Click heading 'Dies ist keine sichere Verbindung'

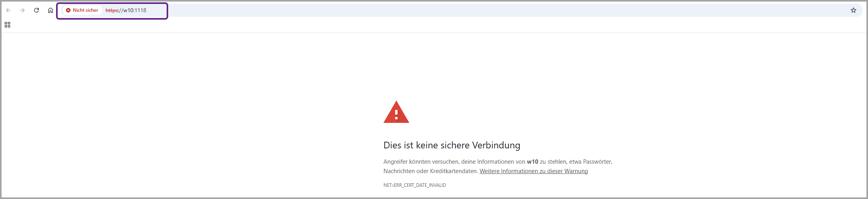tap(452, 145)
